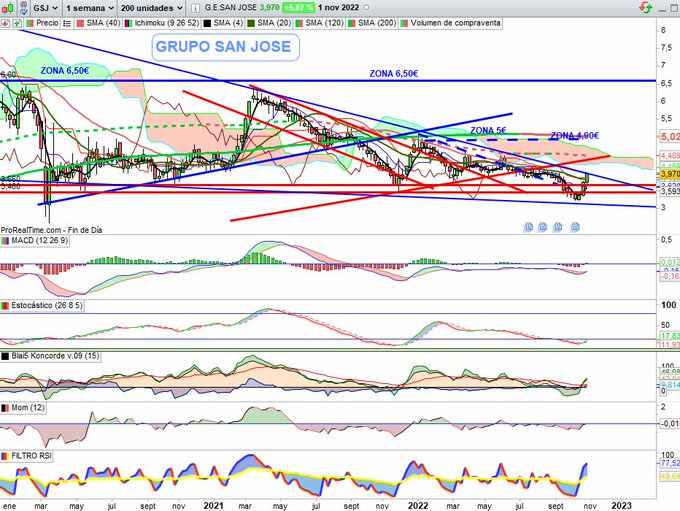Click the yellow 3,970 price axis tag

tap(669, 174)
